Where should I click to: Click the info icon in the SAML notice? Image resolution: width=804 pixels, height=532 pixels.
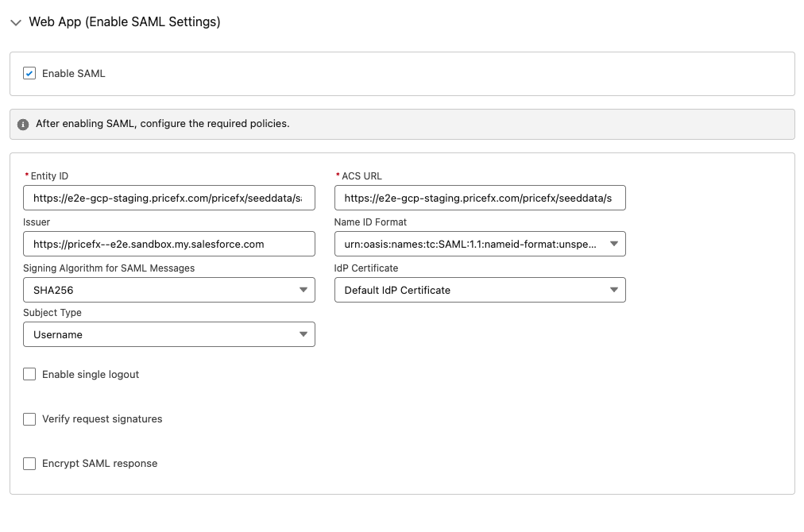click(x=23, y=125)
